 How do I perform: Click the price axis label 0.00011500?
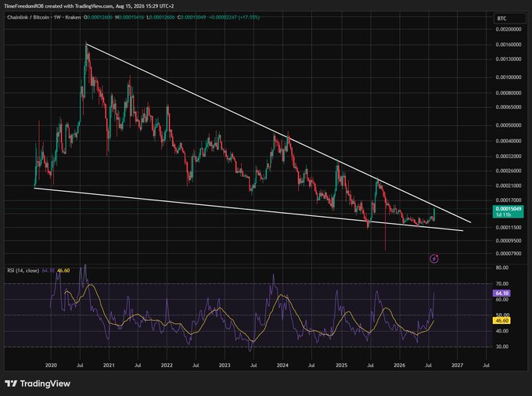coord(509,228)
